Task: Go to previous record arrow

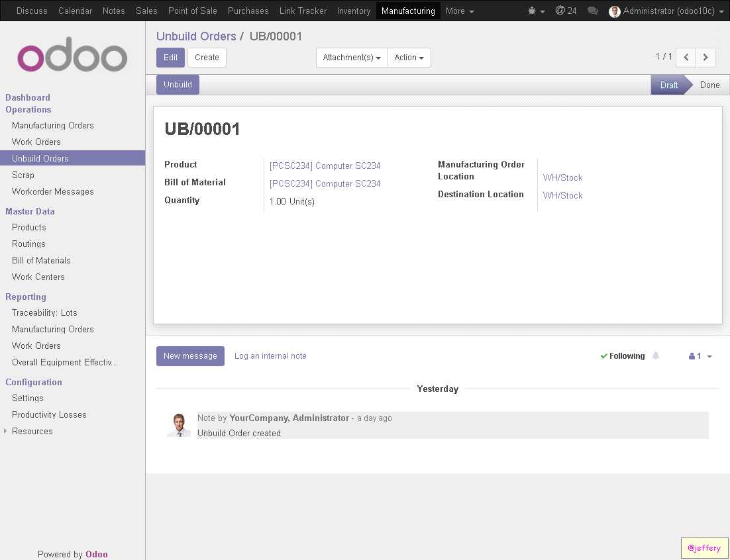Action: (x=686, y=57)
